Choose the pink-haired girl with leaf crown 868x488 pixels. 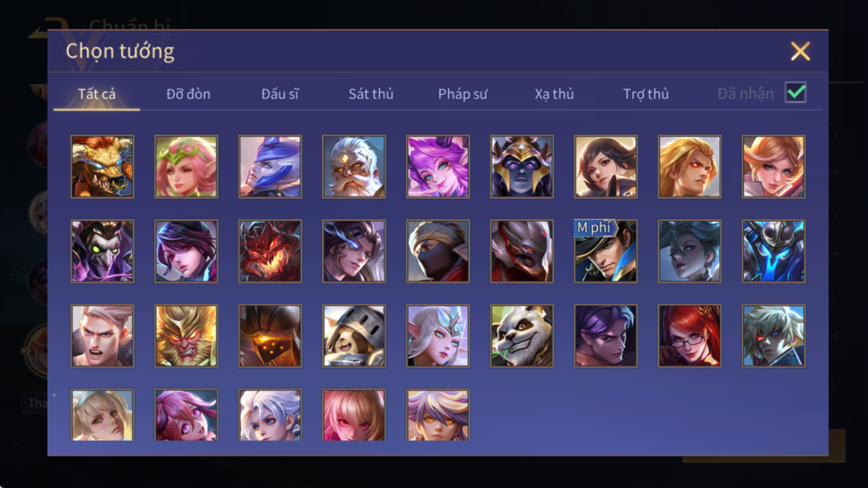tap(186, 167)
